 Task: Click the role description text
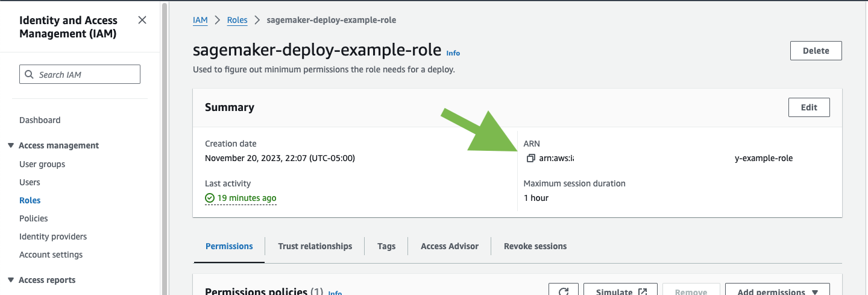pos(324,69)
